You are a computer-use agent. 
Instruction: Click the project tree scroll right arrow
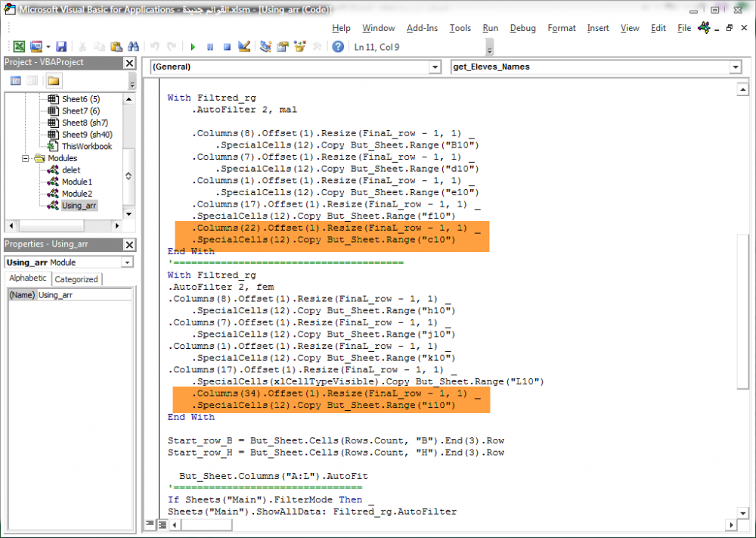tap(116, 225)
